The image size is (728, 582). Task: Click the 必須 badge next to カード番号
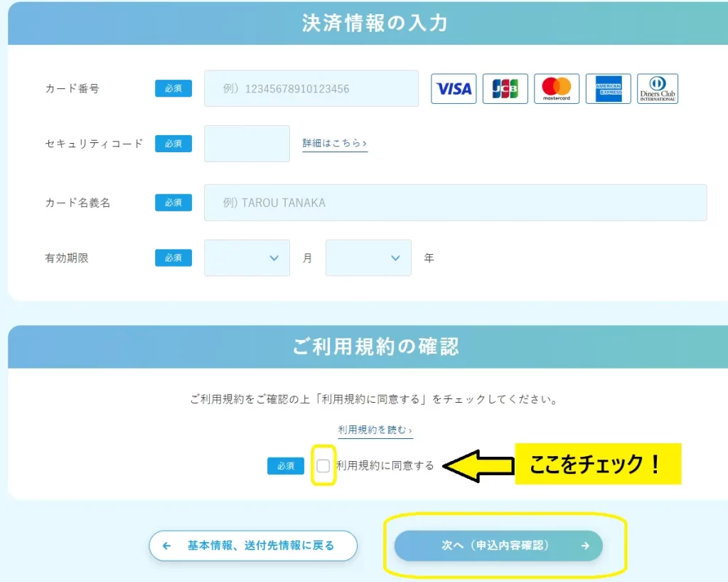pos(173,88)
